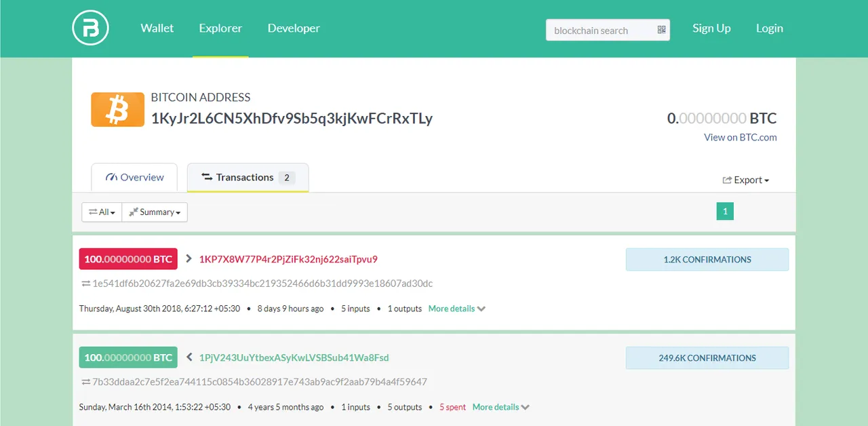Open address 1KP7X8W77P4r2PjZiFk32nj622saiTpvu9

288,259
